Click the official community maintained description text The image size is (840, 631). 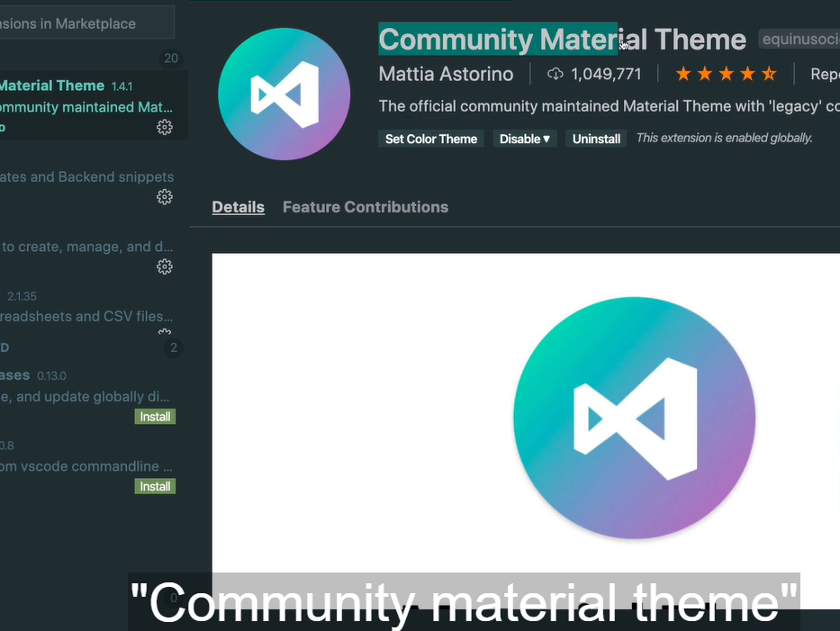pos(610,106)
